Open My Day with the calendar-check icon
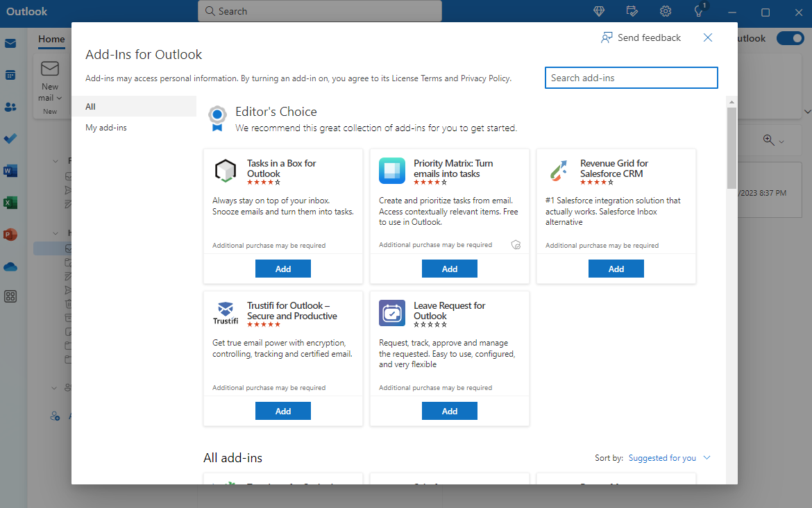Image resolution: width=812 pixels, height=508 pixels. pyautogui.click(x=632, y=11)
